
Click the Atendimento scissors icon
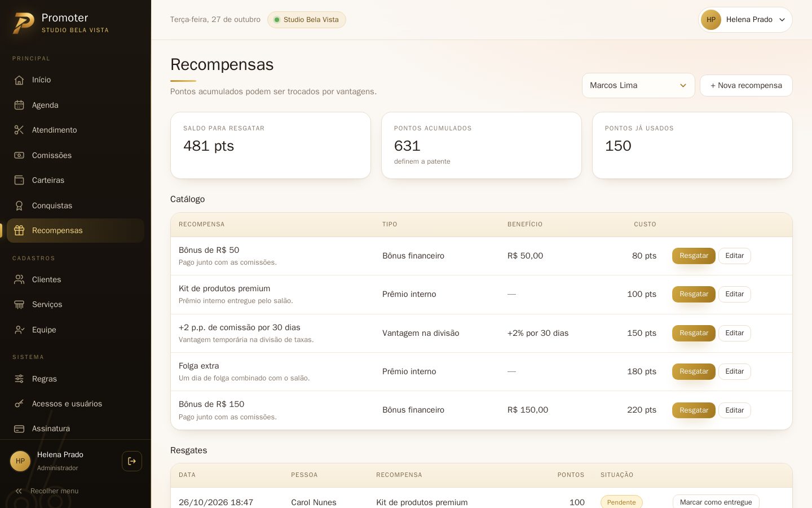19,130
